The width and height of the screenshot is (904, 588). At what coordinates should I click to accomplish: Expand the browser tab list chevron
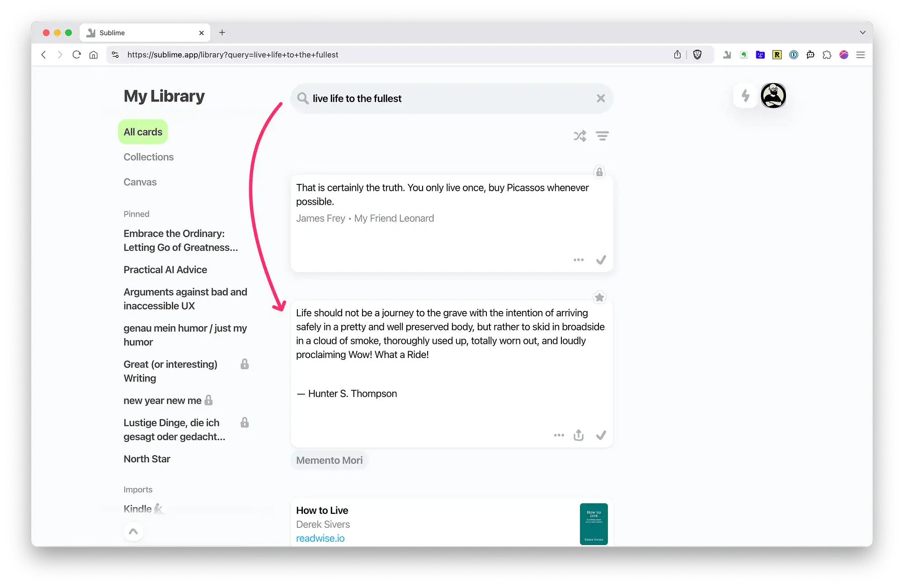point(862,33)
